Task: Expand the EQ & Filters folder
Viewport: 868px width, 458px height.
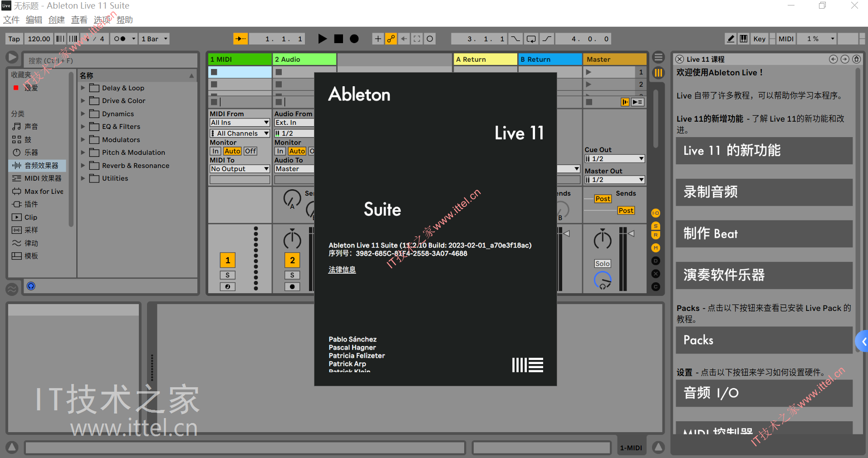Action: click(83, 127)
